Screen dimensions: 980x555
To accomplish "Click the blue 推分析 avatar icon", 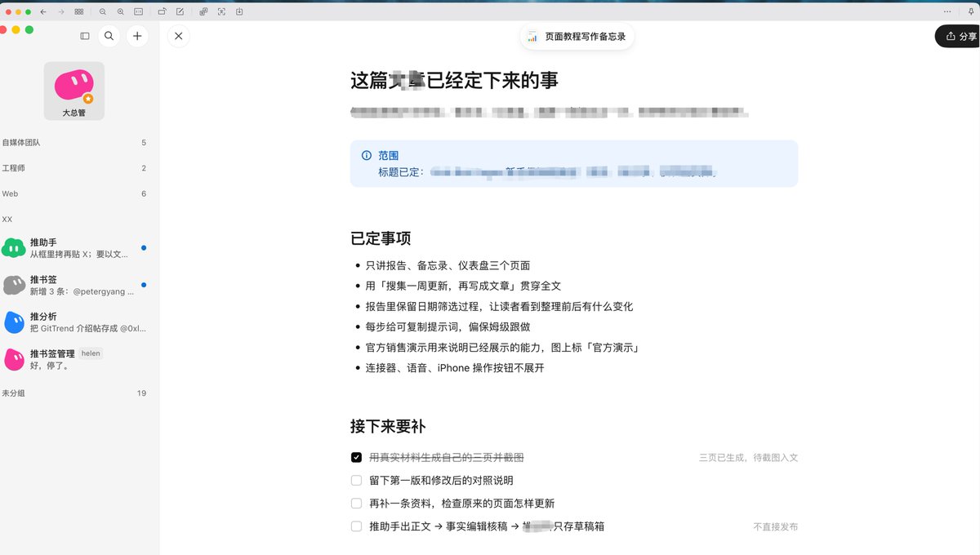I will point(14,322).
